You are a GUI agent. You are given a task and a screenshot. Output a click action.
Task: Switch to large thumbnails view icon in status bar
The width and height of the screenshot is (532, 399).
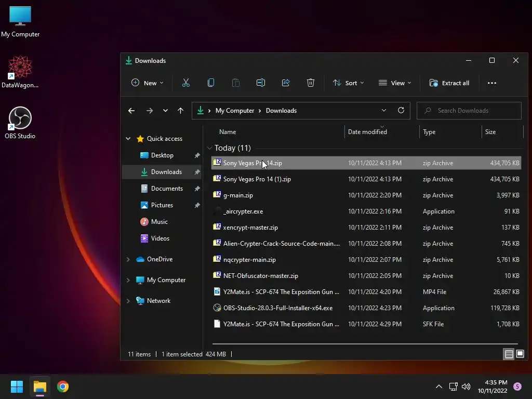(520, 354)
